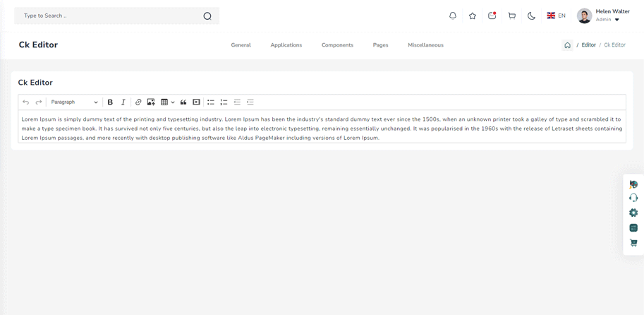This screenshot has height=315, width=644.
Task: Click the Editor breadcrumb link
Action: (588, 45)
